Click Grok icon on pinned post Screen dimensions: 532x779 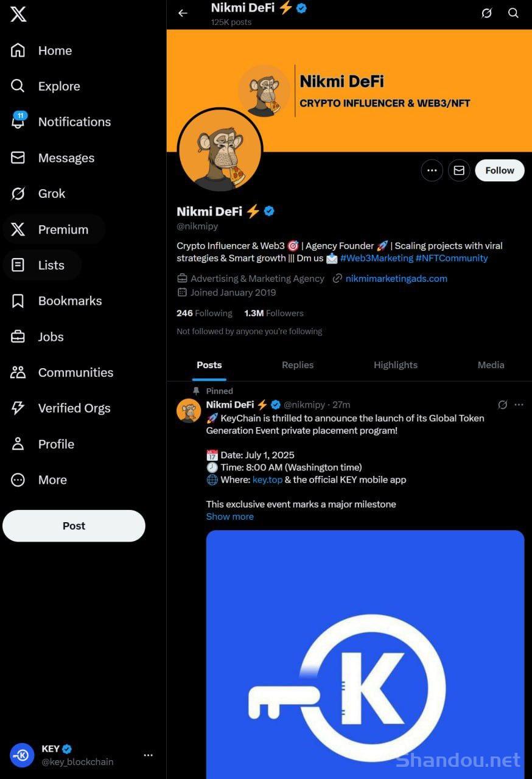503,405
